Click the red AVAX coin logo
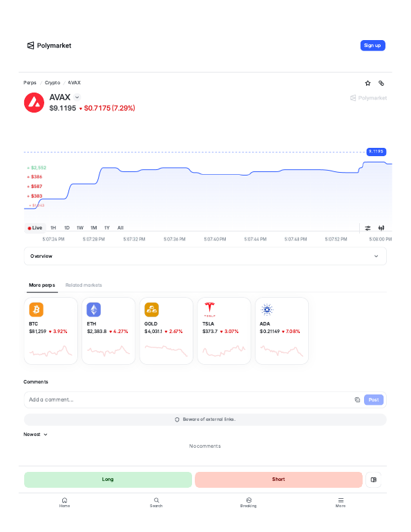This screenshot has height=532, width=411. pyautogui.click(x=34, y=102)
